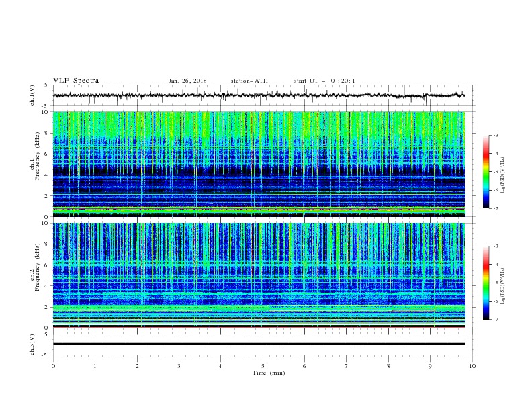This screenshot has height=411, width=532.
Task: Click inside the ch.2 spectrogram panel
Action: (x=259, y=275)
